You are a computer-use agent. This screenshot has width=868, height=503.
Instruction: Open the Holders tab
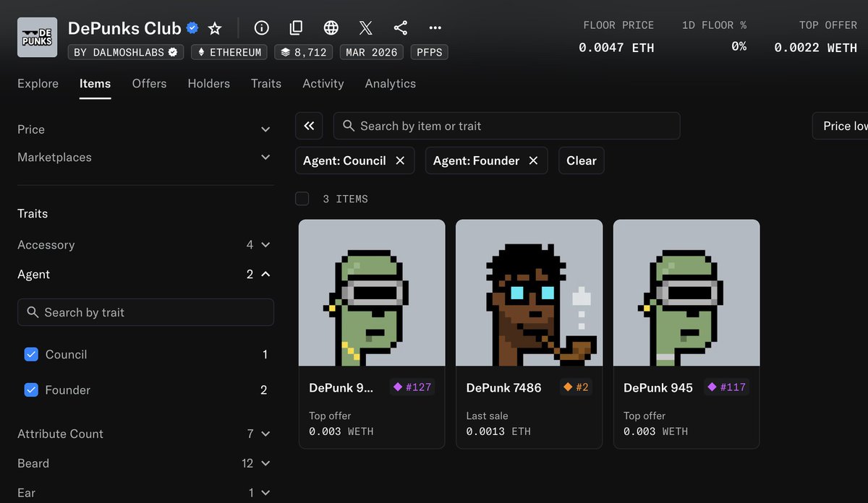pyautogui.click(x=208, y=84)
